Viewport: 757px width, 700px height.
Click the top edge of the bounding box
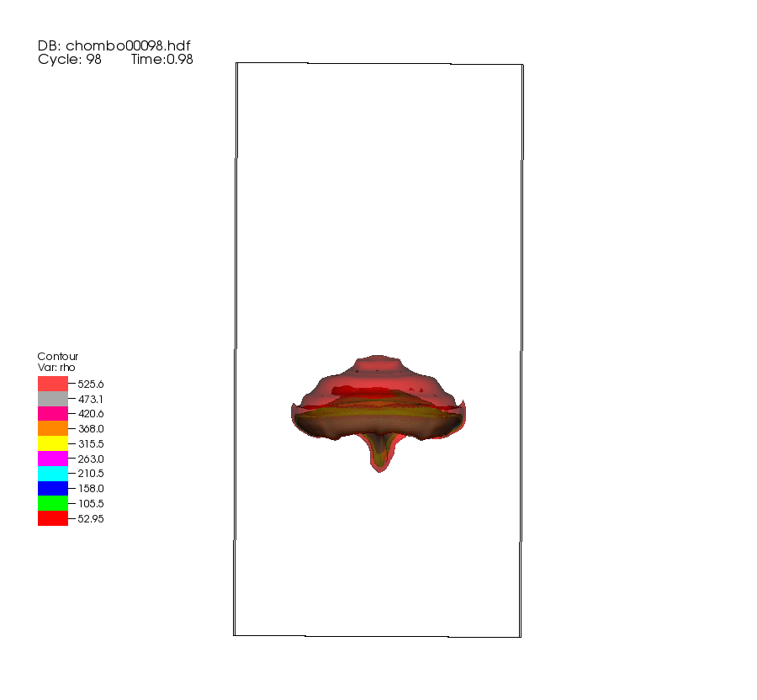click(x=378, y=63)
